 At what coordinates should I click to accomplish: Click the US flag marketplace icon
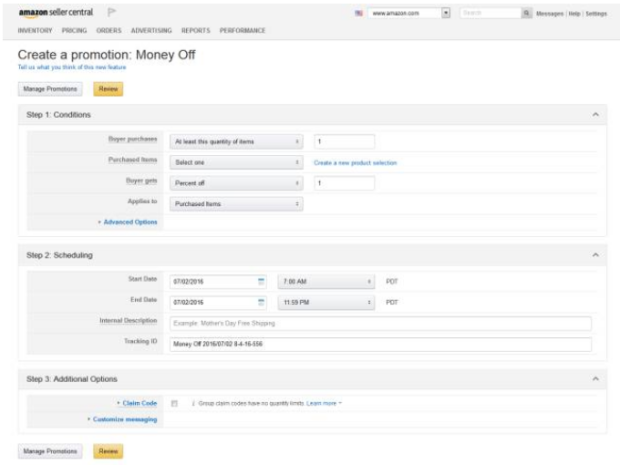(359, 13)
